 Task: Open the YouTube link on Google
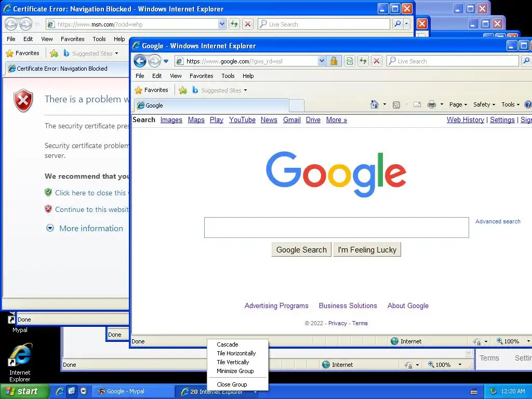[x=242, y=120]
